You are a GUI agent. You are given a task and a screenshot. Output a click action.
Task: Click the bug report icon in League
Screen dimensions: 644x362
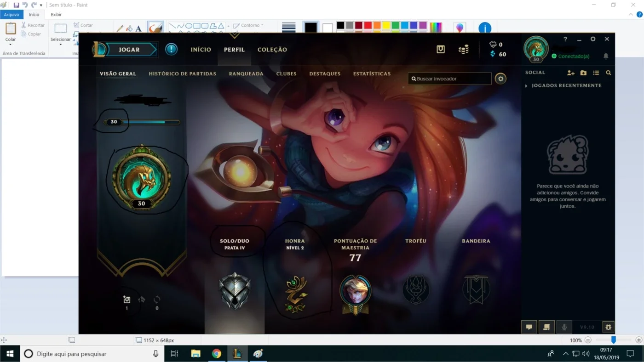609,327
